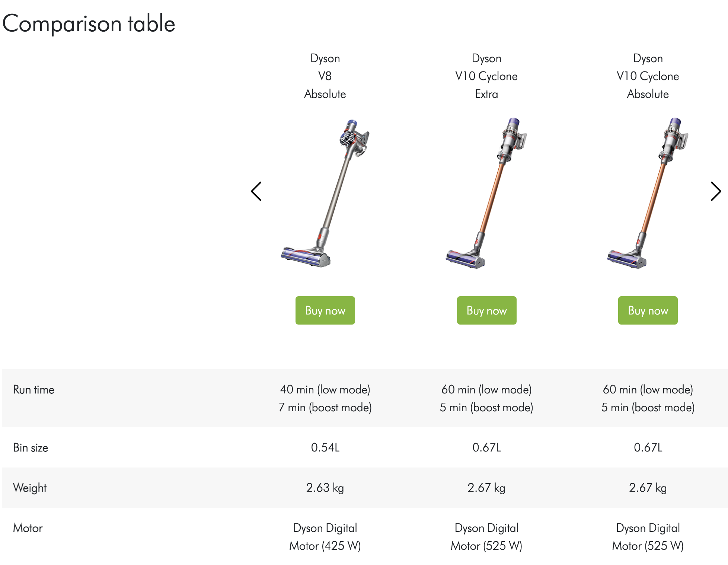Open the V10 Cyclone Absolute vacuum image
Screen dimensions: 728x565
coord(648,193)
